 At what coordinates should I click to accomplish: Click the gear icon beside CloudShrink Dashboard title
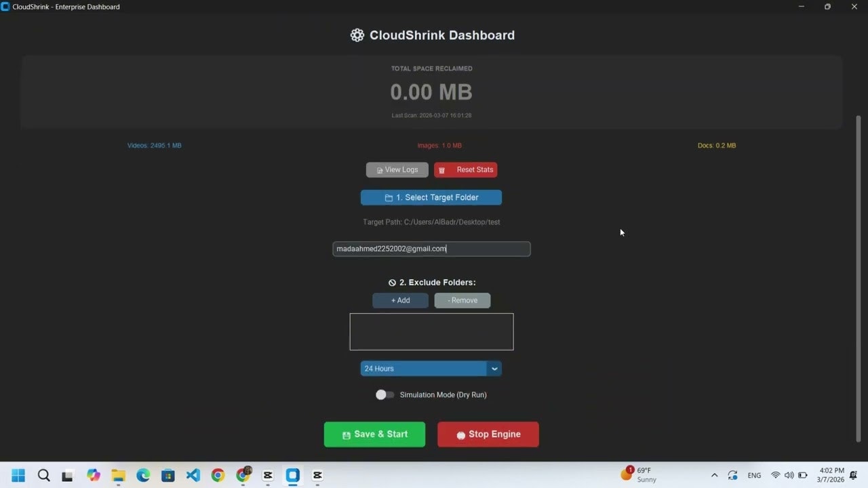click(357, 35)
